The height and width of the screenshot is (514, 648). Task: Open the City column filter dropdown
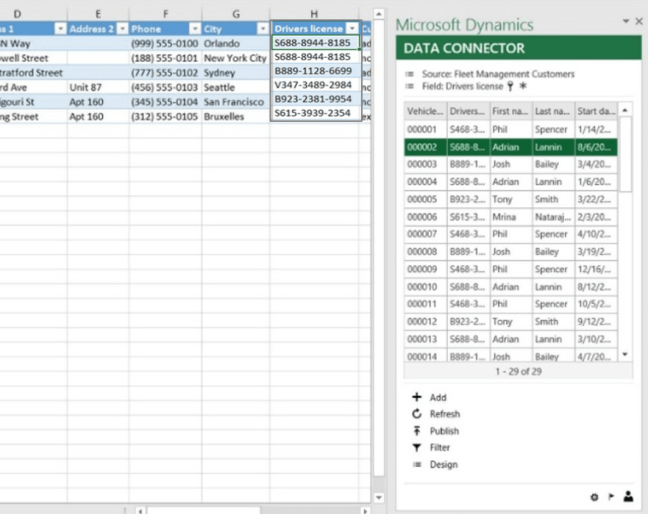[263, 29]
